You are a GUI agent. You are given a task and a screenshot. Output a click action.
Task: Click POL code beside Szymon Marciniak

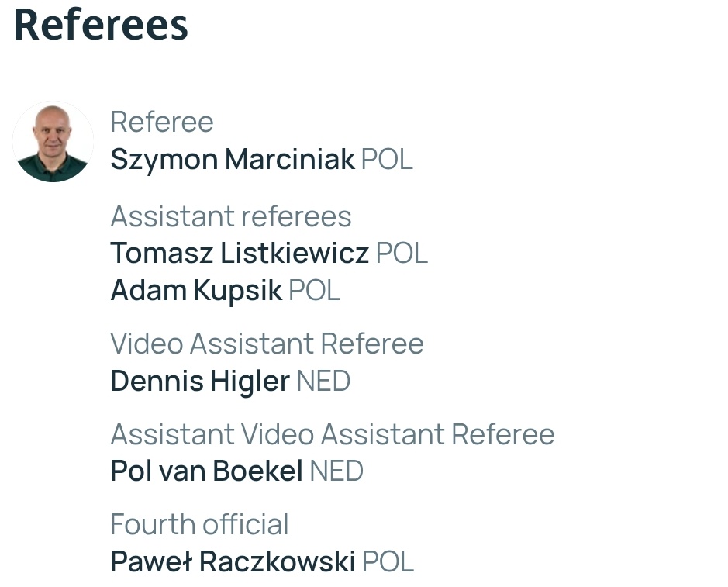(387, 160)
